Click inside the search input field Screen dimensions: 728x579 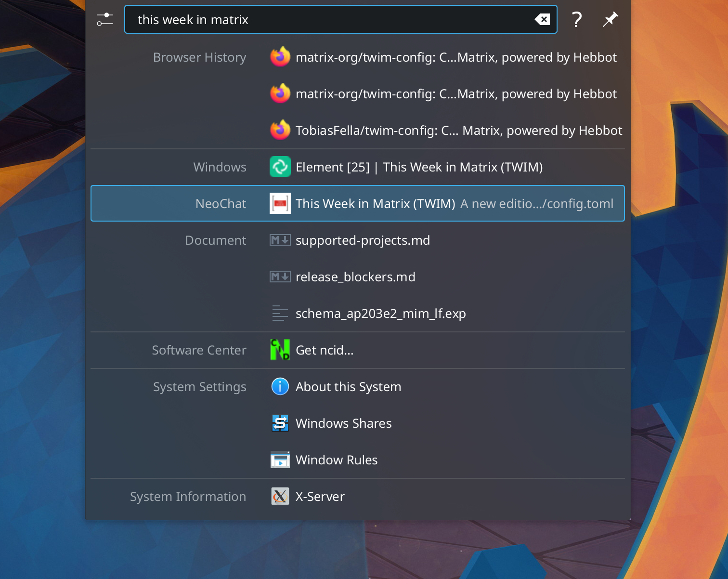point(327,20)
